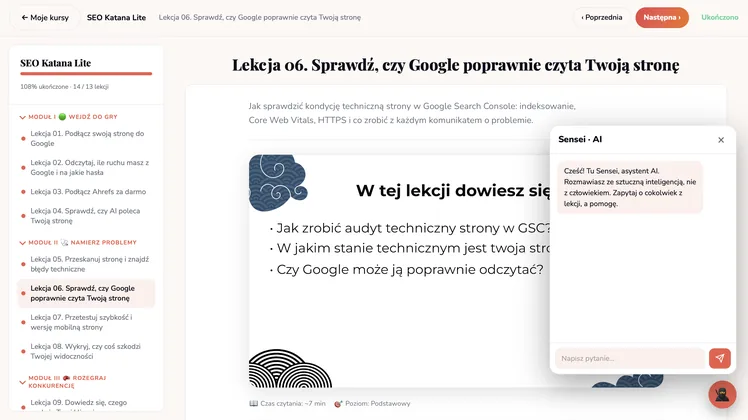The width and height of the screenshot is (748, 420).
Task: Open Lekcja 07. Przetestuj szybkość
Action: click(86, 322)
